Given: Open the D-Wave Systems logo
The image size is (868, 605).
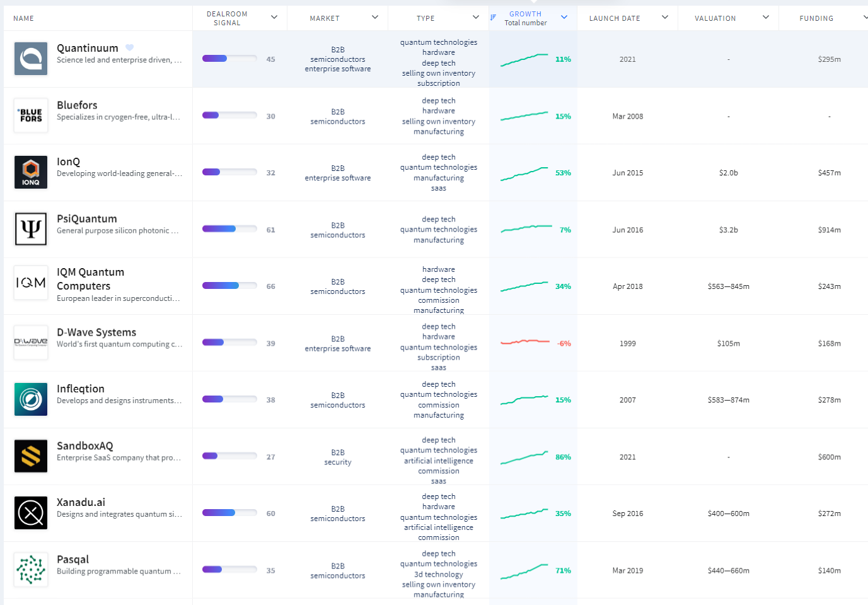Looking at the screenshot, I should (31, 343).
